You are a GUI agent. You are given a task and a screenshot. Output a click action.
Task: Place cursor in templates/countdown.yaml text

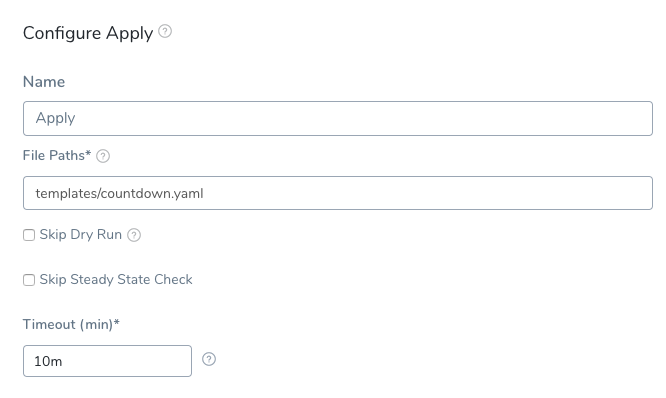pyautogui.click(x=119, y=194)
